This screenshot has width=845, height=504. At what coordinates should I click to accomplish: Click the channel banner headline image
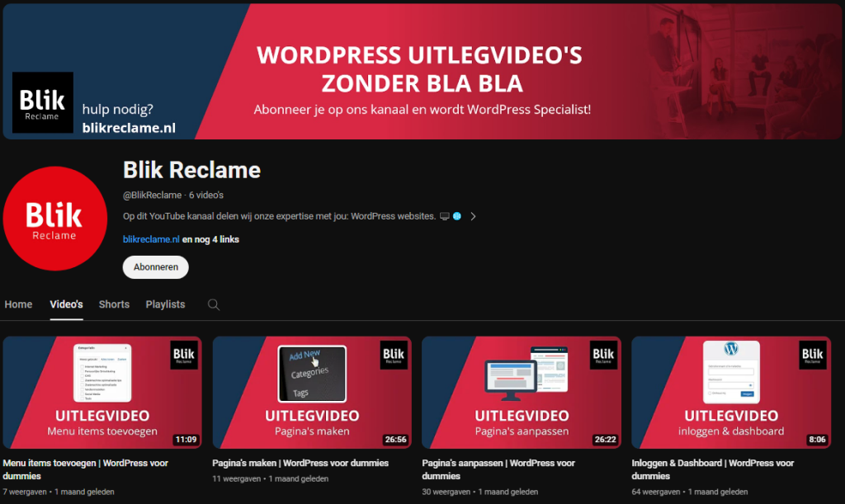[421, 71]
